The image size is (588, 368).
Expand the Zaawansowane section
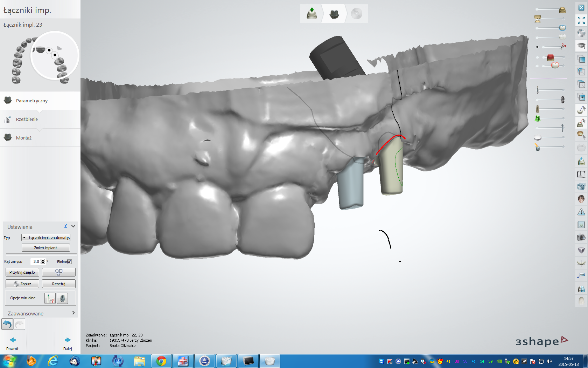[x=73, y=313]
